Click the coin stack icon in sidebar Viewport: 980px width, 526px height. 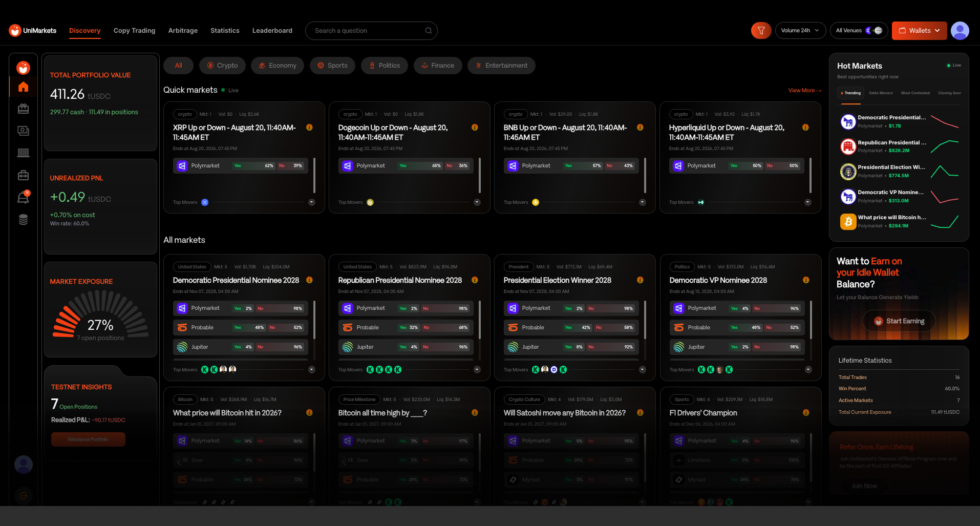23,220
